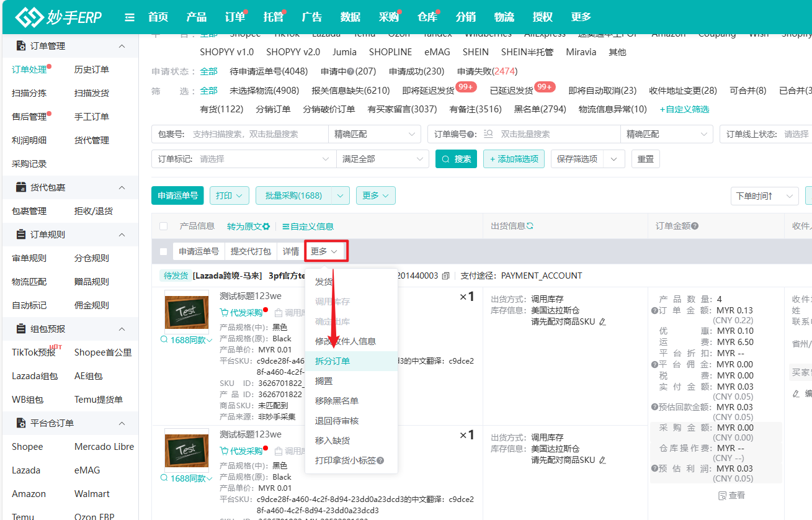This screenshot has width=812, height=520.
Task: Click the help icon next to 申请中
Action: click(350, 71)
